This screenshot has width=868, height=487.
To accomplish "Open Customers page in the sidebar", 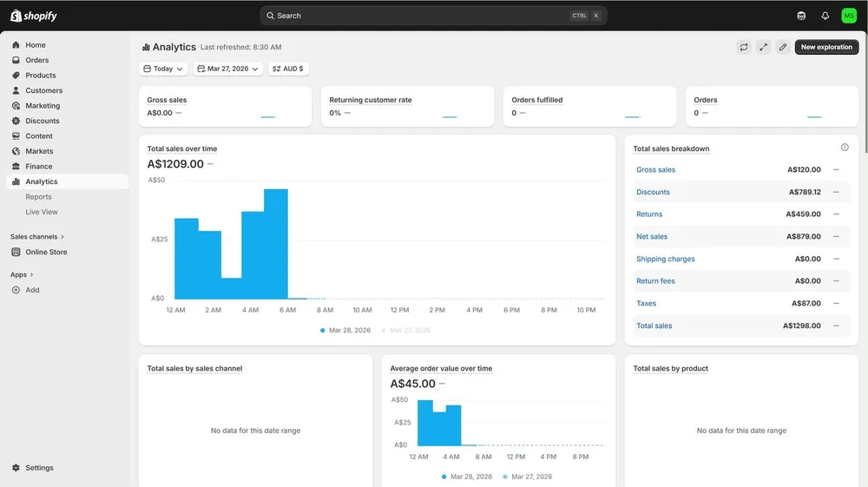I will point(43,90).
